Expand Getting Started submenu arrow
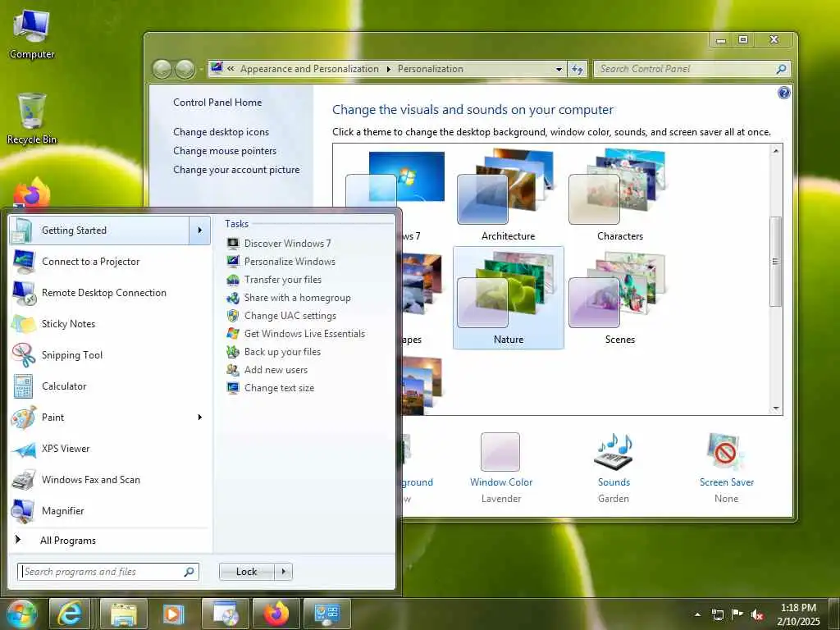 (200, 231)
